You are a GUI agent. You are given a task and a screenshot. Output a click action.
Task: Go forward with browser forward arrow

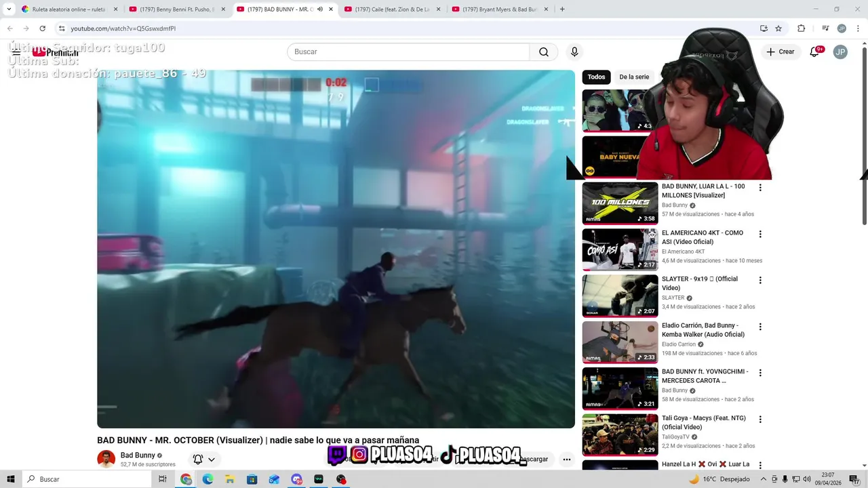tap(26, 28)
